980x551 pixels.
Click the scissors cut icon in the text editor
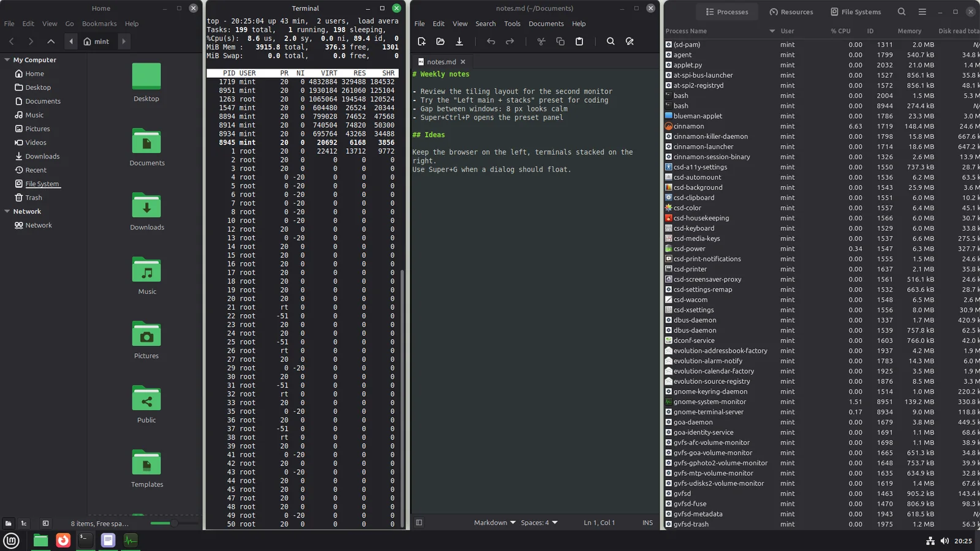[x=541, y=42]
